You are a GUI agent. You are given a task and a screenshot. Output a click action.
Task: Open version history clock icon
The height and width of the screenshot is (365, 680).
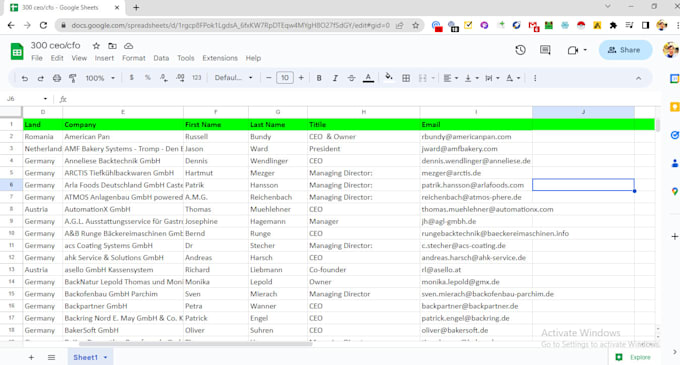[x=520, y=50]
